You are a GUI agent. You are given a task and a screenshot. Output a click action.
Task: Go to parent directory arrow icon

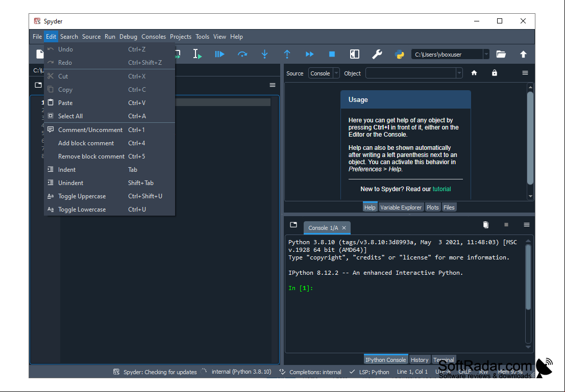523,54
